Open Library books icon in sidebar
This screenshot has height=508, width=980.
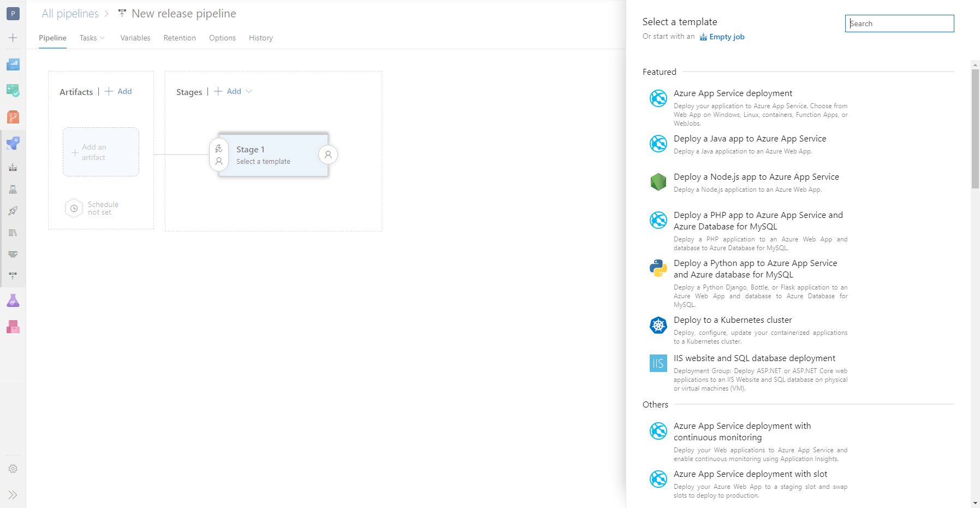pos(13,233)
